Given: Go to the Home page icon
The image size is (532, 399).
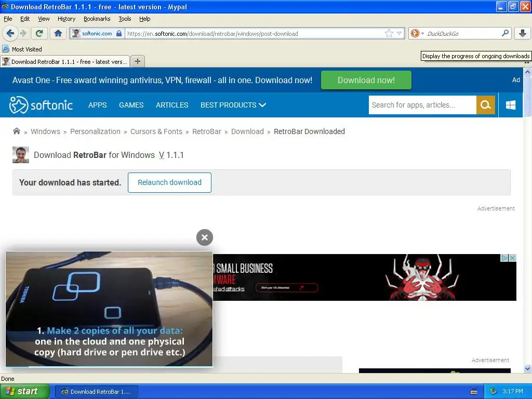Looking at the screenshot, I should click(58, 33).
